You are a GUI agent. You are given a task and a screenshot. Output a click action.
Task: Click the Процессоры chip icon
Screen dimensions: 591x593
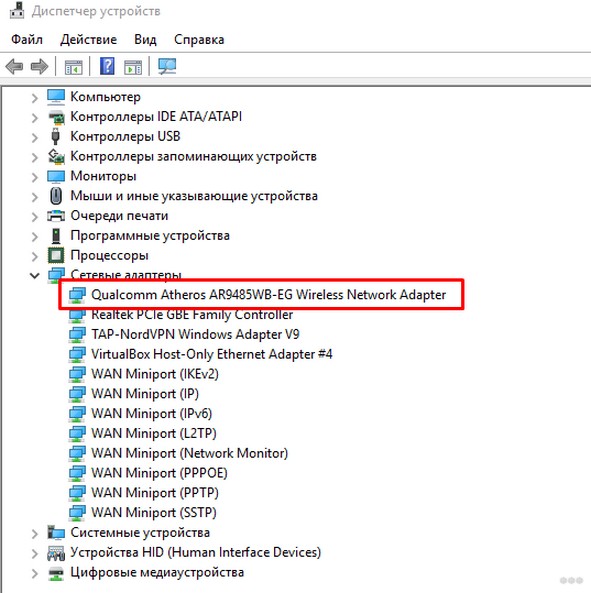[56, 255]
